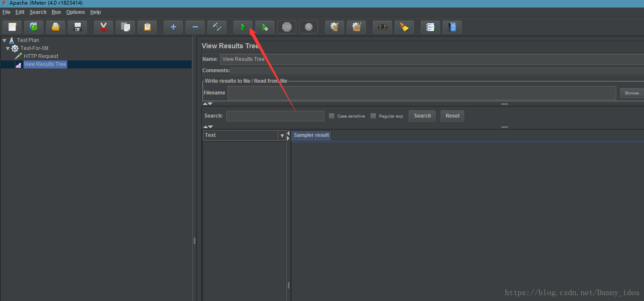644x301 pixels.
Task: Open Help with question mark icon
Action: (x=452, y=27)
